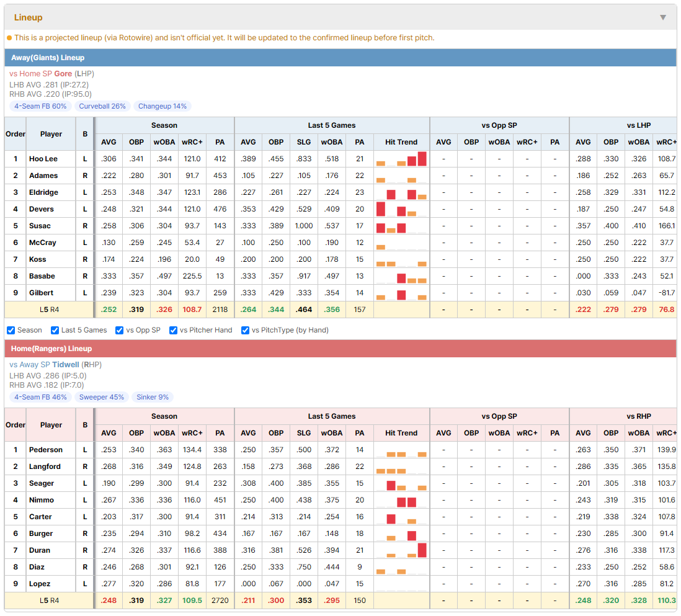Click Giants team total wRC+ 108.7
Viewport: 681px width, 616px height.
[192, 310]
